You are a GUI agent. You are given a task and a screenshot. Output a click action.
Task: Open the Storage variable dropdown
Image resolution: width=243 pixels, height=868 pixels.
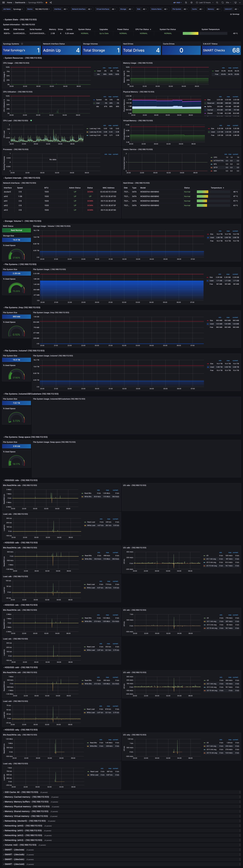(x=131, y=9)
